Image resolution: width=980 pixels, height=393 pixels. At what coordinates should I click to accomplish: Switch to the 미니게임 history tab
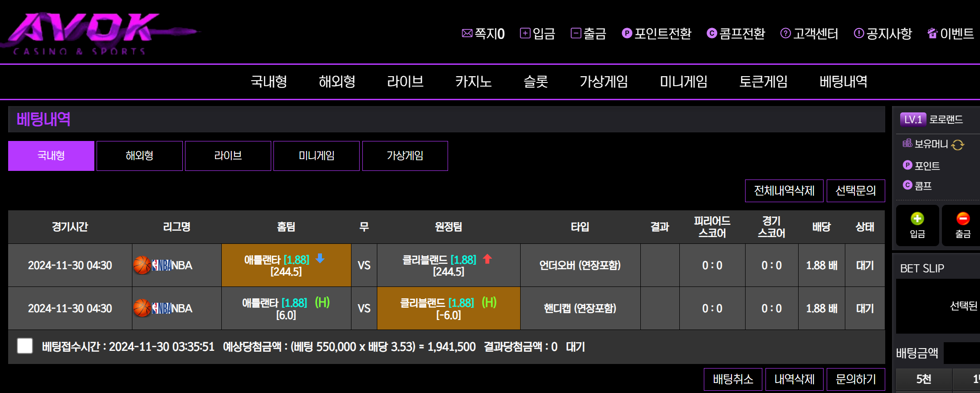click(316, 156)
